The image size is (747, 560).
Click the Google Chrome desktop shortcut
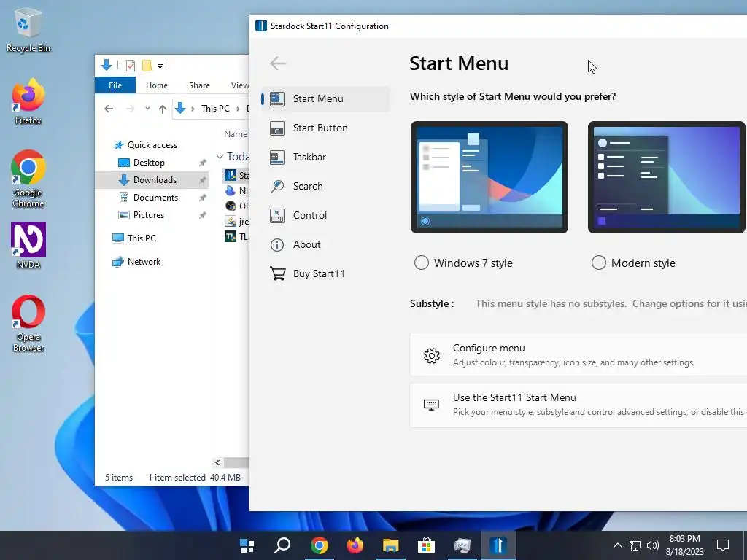pyautogui.click(x=28, y=179)
